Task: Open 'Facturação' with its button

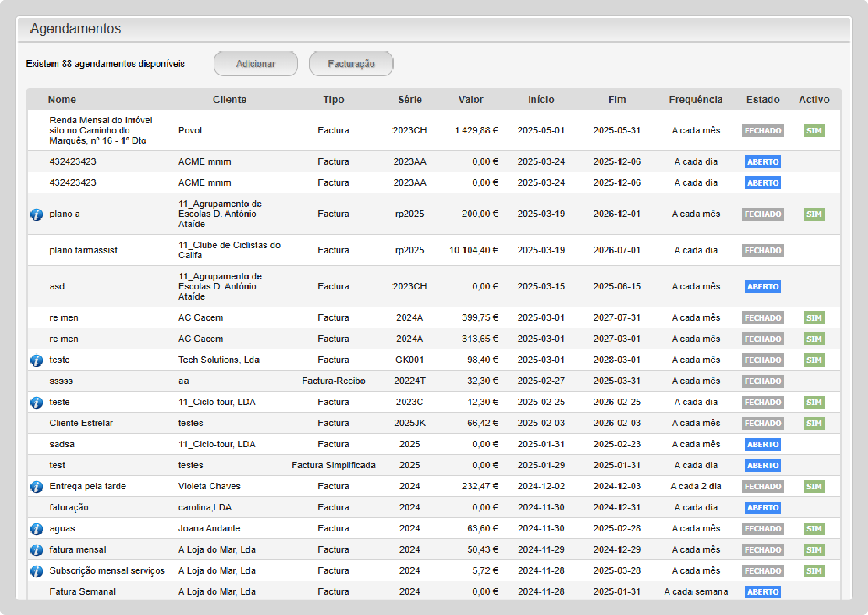Action: pos(351,63)
